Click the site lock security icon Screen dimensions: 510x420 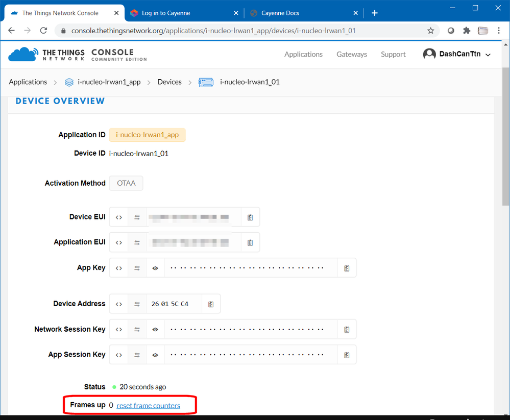tap(63, 31)
